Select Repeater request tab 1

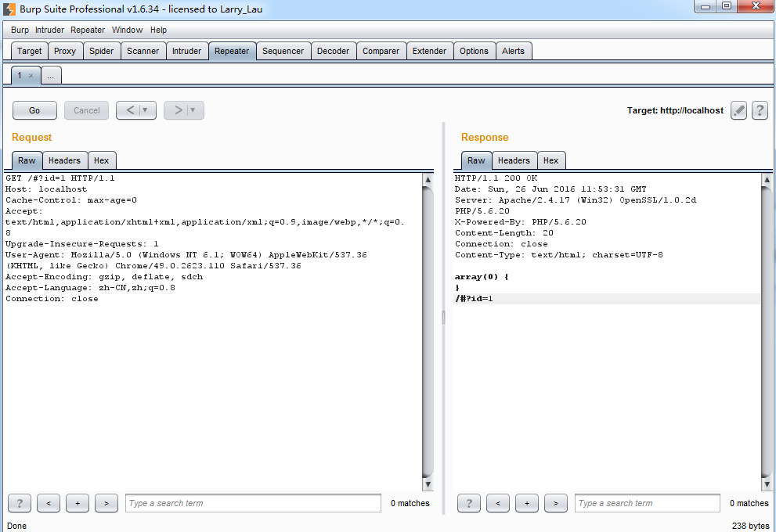click(20, 76)
